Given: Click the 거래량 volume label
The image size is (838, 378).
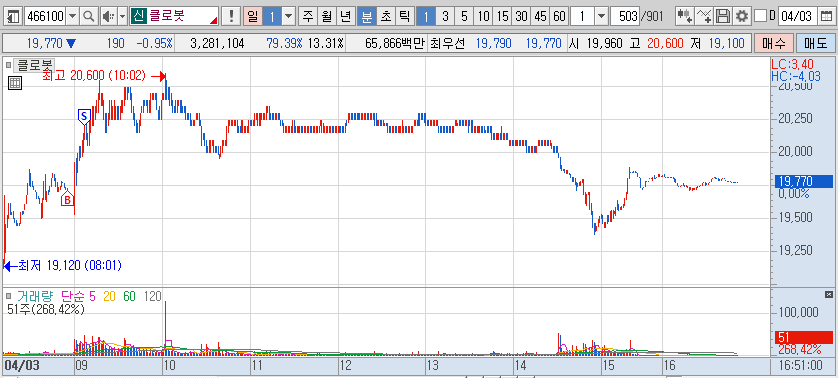Looking at the screenshot, I should [x=35, y=296].
